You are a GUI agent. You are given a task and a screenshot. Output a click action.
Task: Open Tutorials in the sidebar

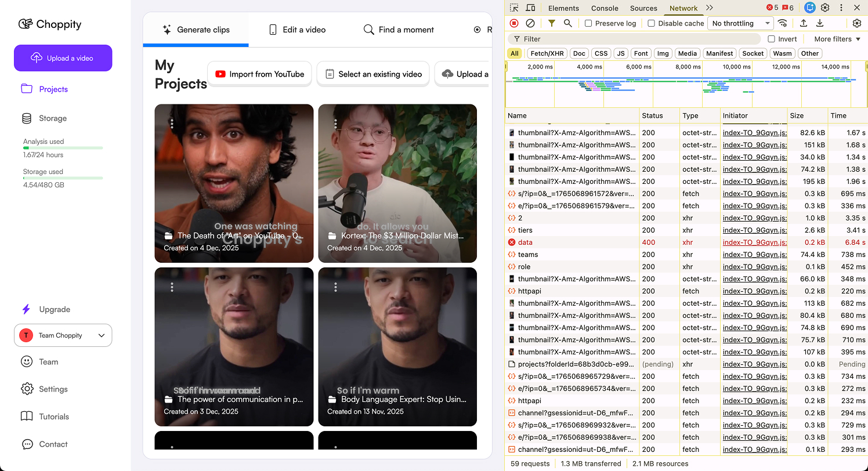[45, 416]
